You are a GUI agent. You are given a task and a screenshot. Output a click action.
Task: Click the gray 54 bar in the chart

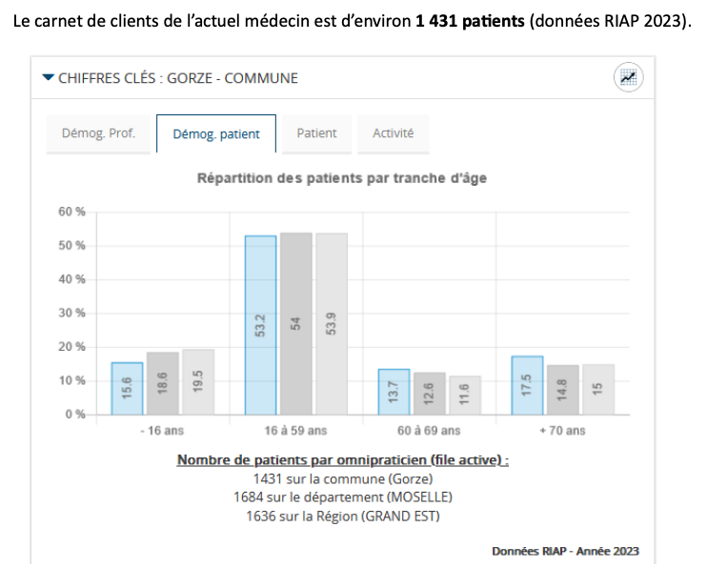point(295,324)
